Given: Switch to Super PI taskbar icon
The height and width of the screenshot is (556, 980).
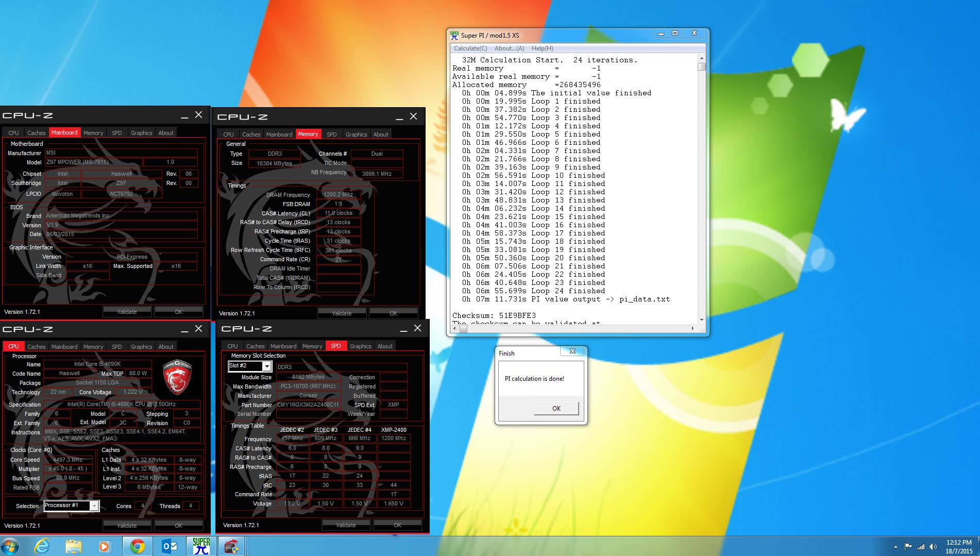Looking at the screenshot, I should click(201, 546).
